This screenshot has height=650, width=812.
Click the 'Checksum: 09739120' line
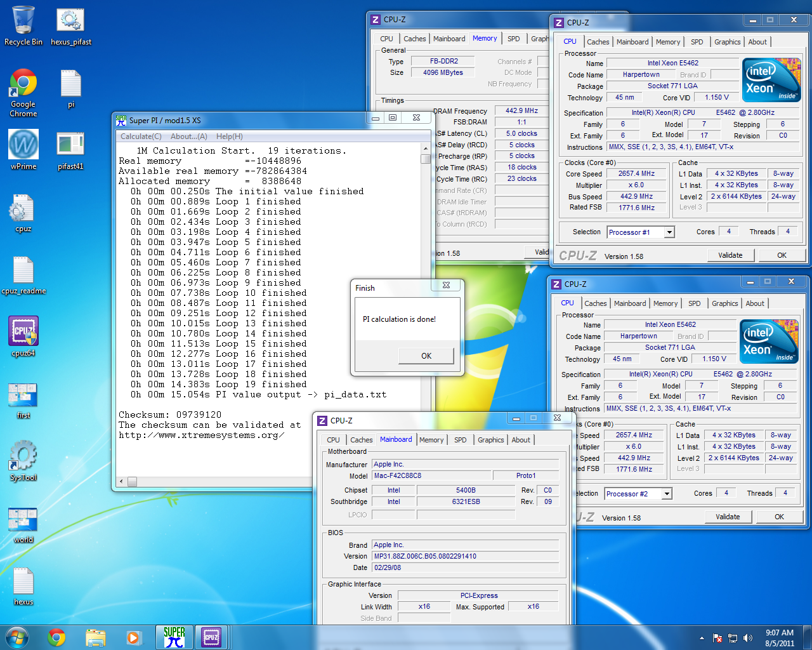click(170, 415)
